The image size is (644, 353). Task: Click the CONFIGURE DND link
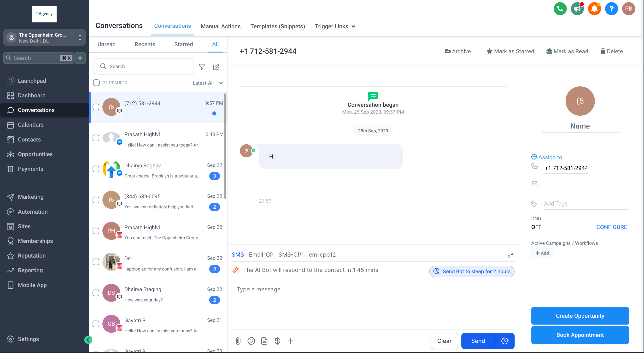tap(611, 227)
